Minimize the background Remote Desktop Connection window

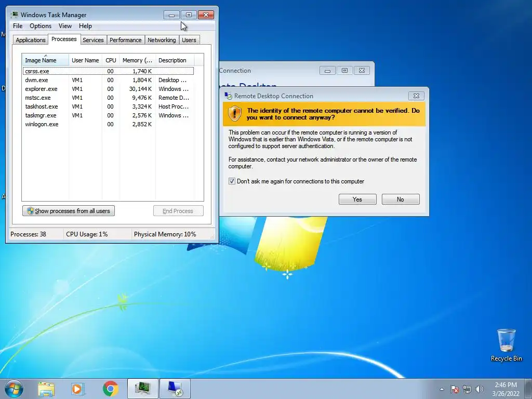327,71
